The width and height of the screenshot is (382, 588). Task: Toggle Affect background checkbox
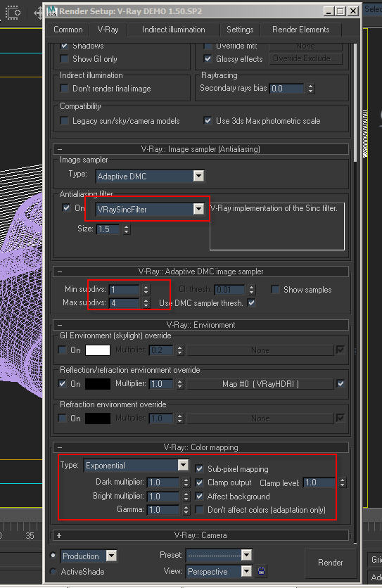(199, 496)
